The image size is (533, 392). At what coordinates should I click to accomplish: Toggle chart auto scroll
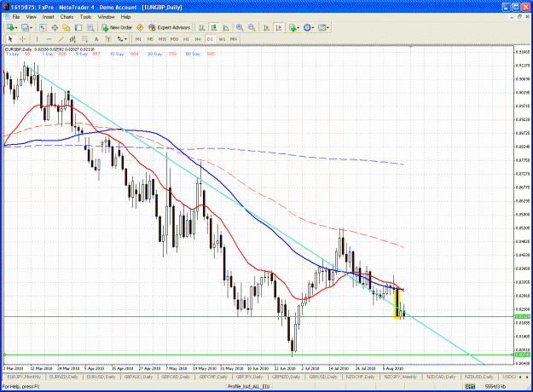pos(266,27)
